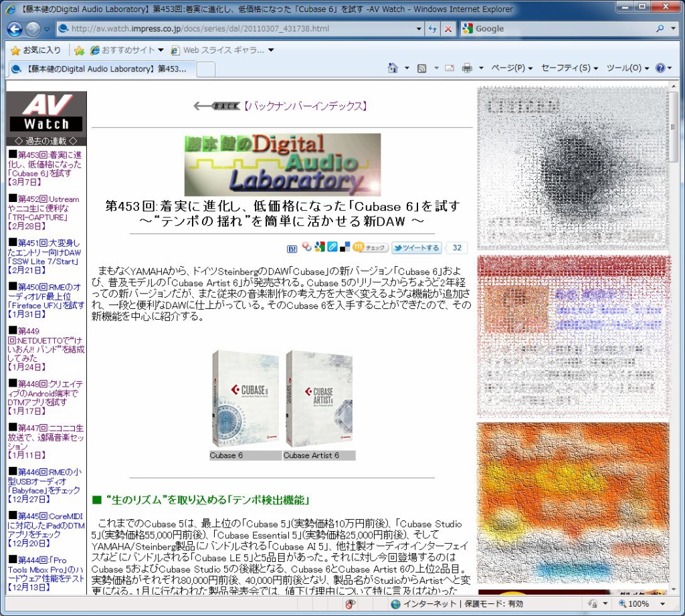The width and height of the screenshot is (685, 616).
Task: Open the おすすめサイト suggested sites menu
Action: point(126,50)
